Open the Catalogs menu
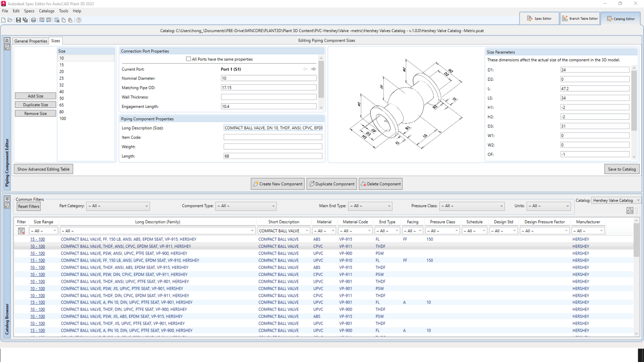This screenshot has height=362, width=644. point(47,11)
